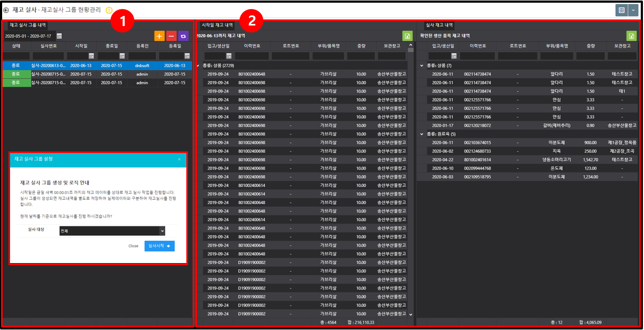Select the 지육 row with 002124680733

527,151
